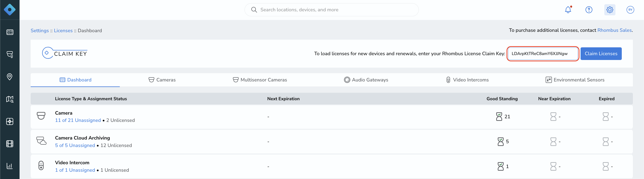Click Video Intercom expired hourglass icon

tap(605, 166)
